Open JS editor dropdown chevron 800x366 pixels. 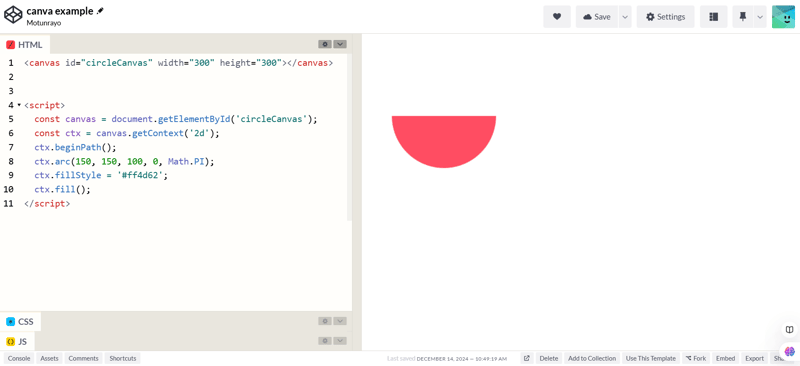point(340,340)
